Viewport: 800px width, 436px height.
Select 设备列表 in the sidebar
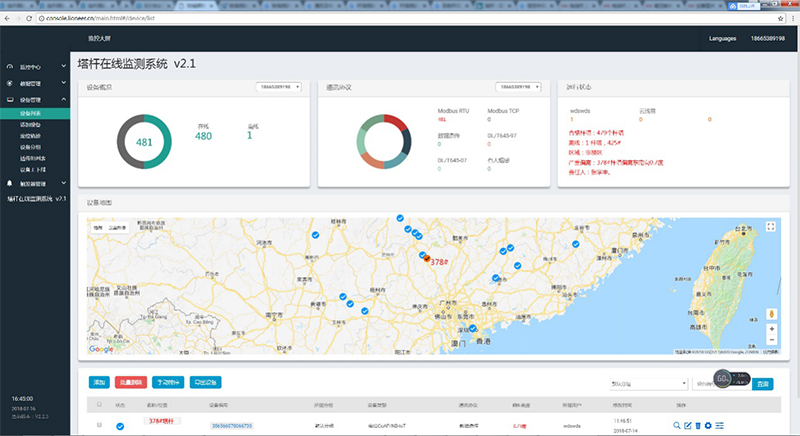(31, 114)
